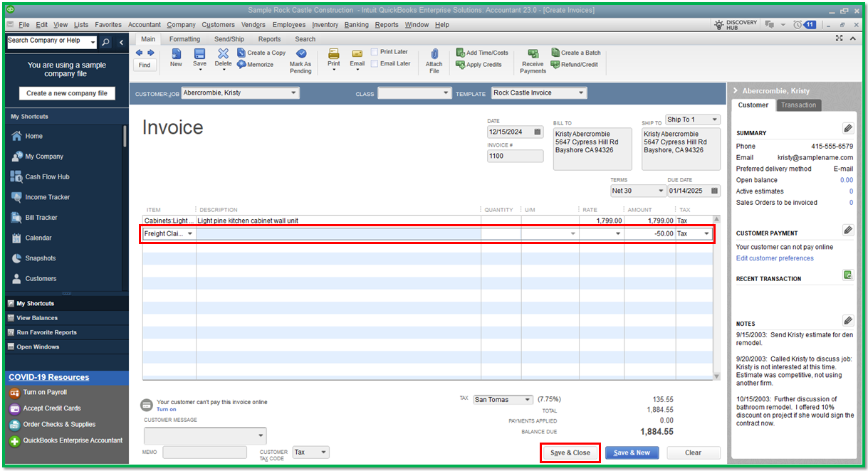Open the Discovery Hub
Image resolution: width=868 pixels, height=471 pixels.
point(736,25)
